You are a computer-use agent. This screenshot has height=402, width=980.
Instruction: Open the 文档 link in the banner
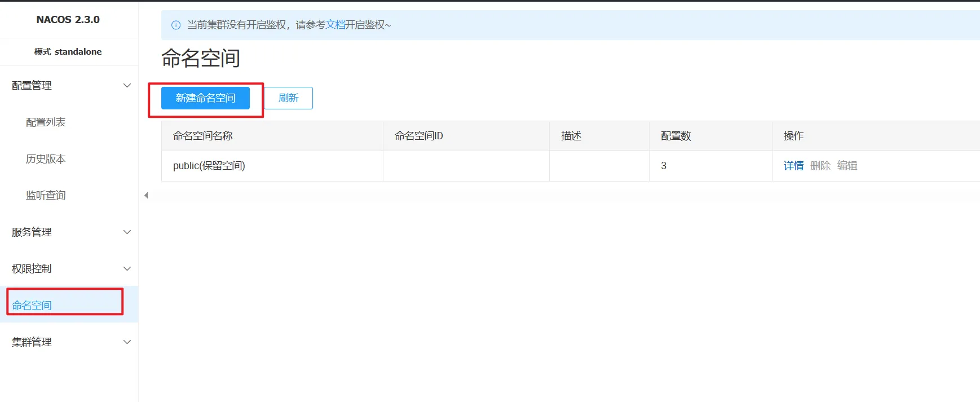pos(336,25)
